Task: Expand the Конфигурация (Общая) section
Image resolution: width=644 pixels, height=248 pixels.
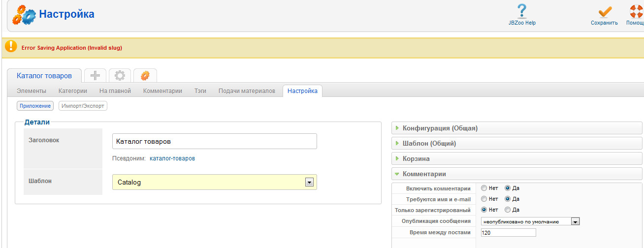Action: coord(440,128)
